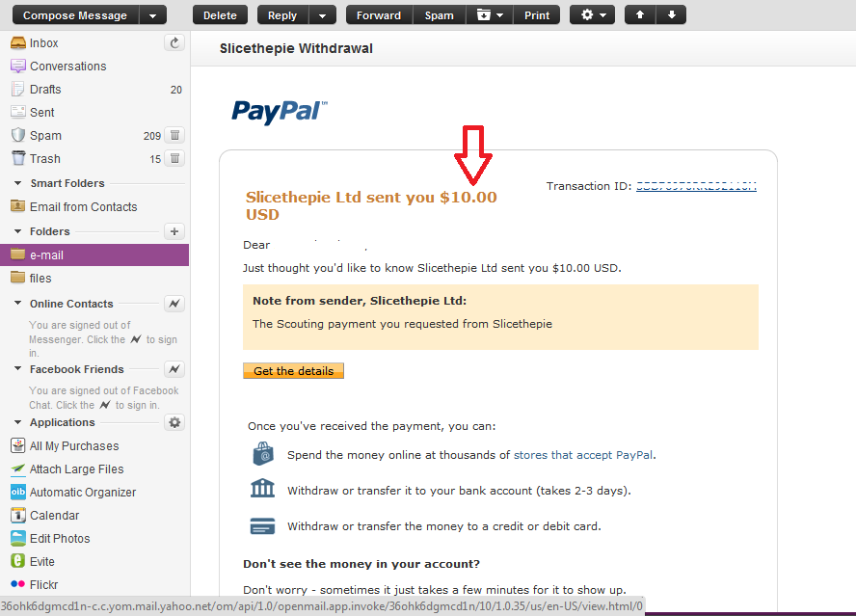Open the Trash folder
This screenshot has height=616, width=856.
click(x=44, y=159)
